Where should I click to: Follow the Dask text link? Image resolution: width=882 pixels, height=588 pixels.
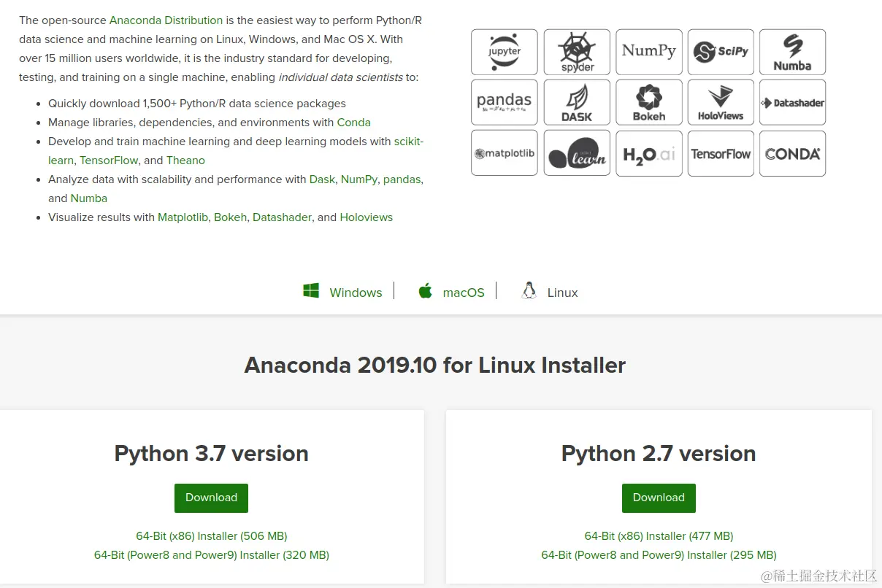(322, 179)
